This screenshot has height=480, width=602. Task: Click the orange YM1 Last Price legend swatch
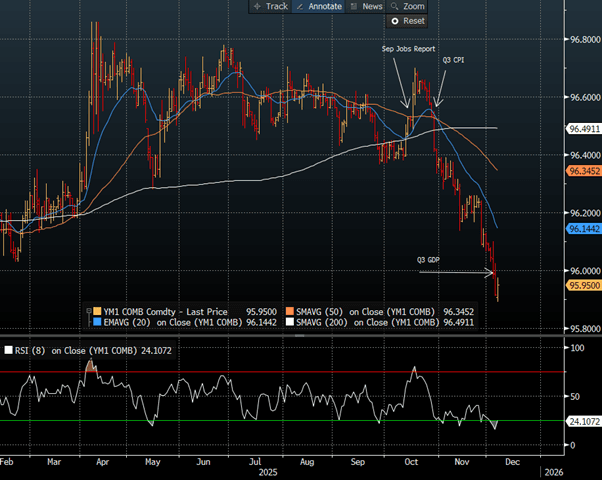pos(97,309)
